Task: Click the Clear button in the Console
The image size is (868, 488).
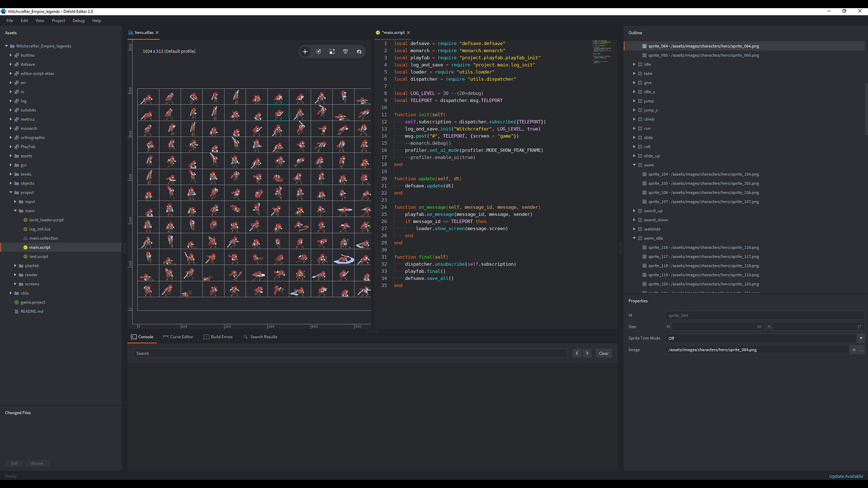Action: [604, 353]
